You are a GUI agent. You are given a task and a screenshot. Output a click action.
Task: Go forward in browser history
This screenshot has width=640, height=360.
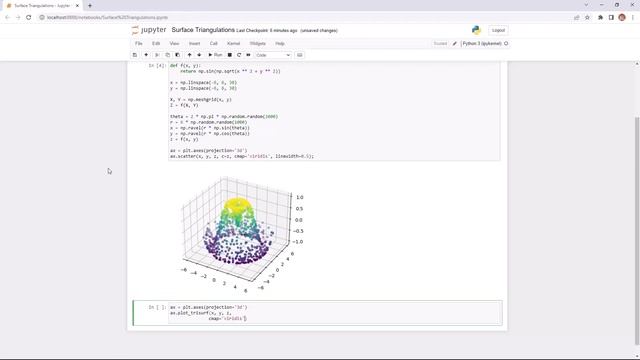[18, 18]
